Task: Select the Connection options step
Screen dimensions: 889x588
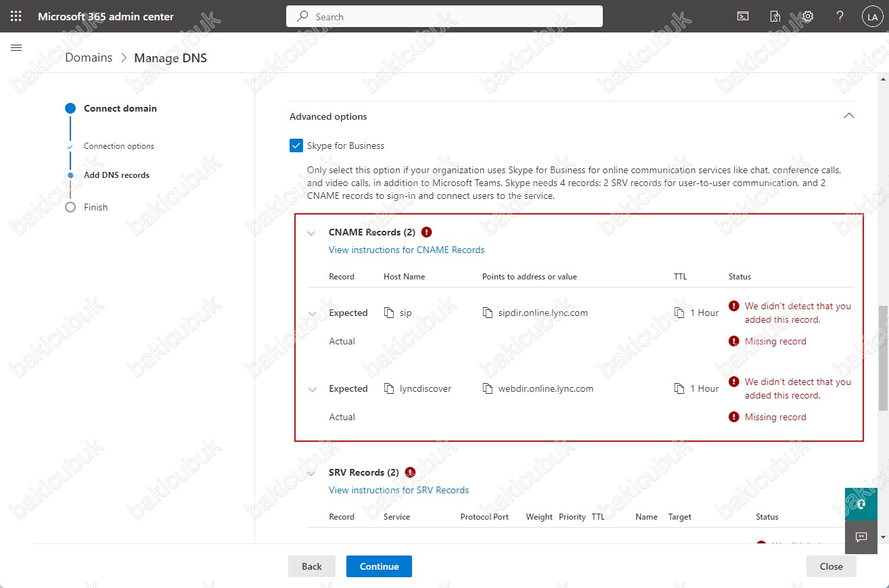Action: (x=119, y=146)
